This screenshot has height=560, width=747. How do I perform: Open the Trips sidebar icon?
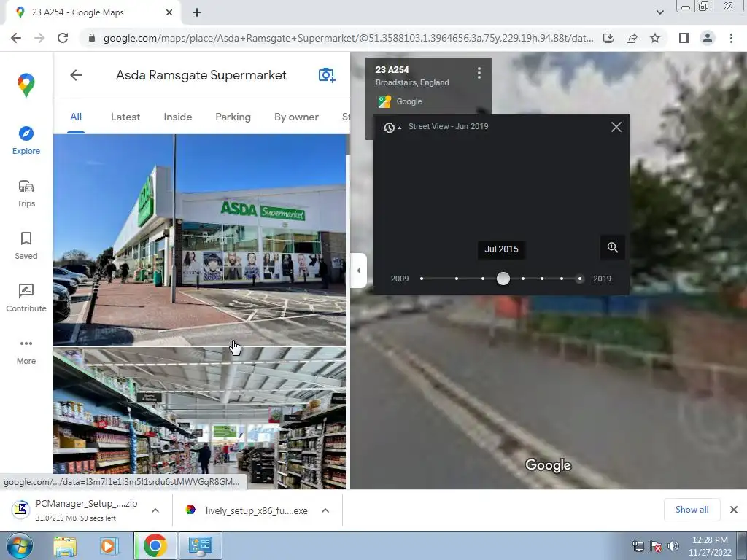[26, 186]
